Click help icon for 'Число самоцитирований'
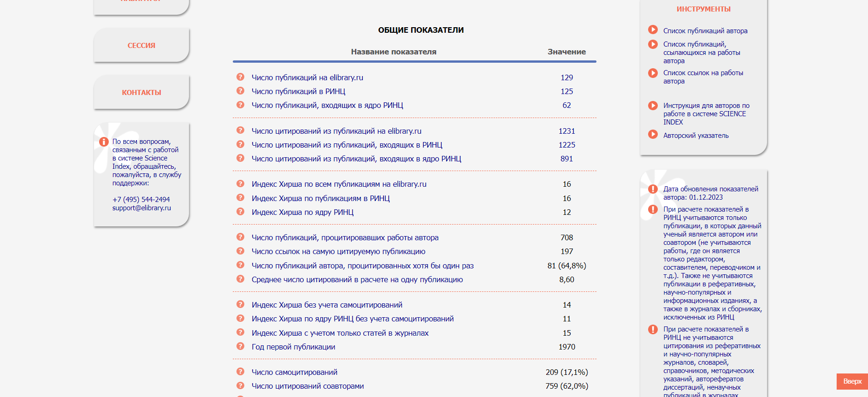This screenshot has height=397, width=868. coord(240,372)
